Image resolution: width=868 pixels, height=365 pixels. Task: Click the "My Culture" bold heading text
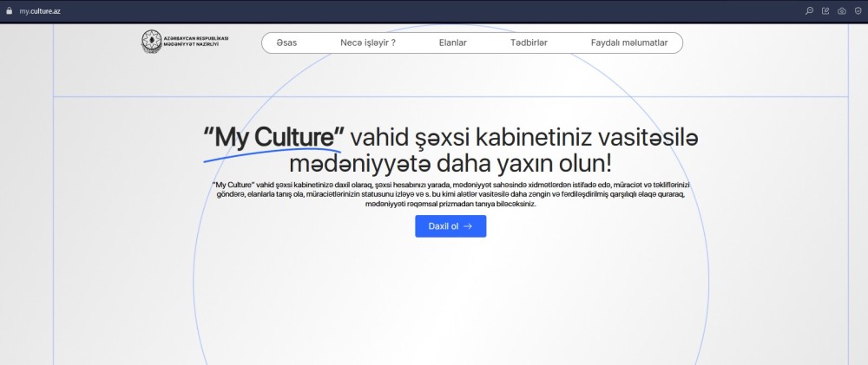274,137
